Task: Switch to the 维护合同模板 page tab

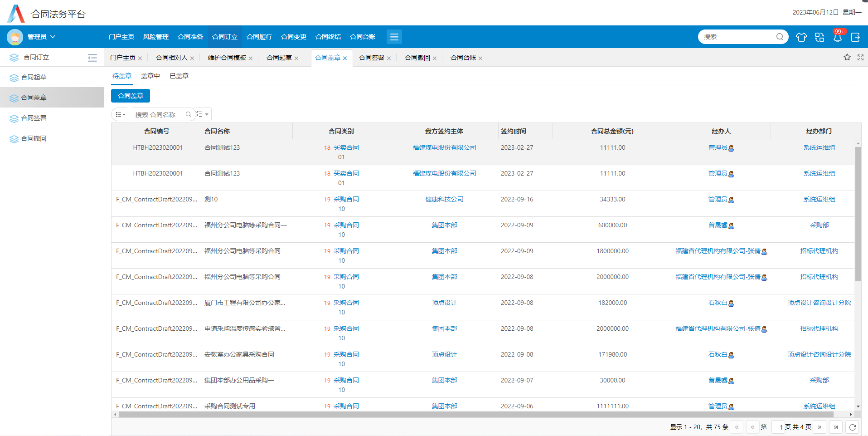Action: tap(227, 58)
